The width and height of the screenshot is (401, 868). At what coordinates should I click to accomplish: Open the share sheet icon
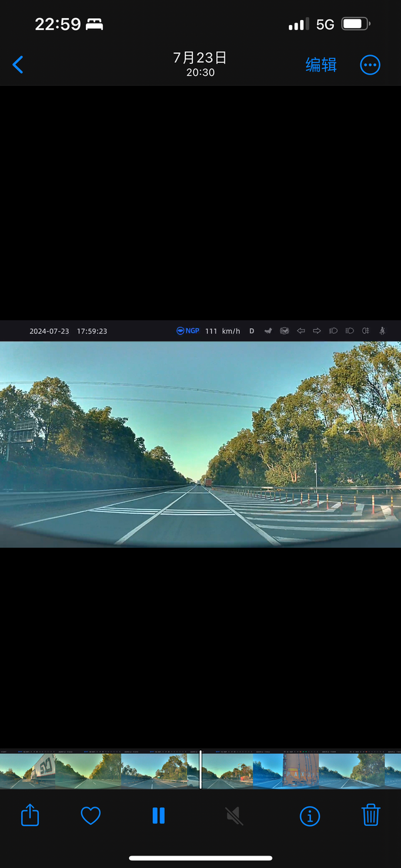click(30, 815)
